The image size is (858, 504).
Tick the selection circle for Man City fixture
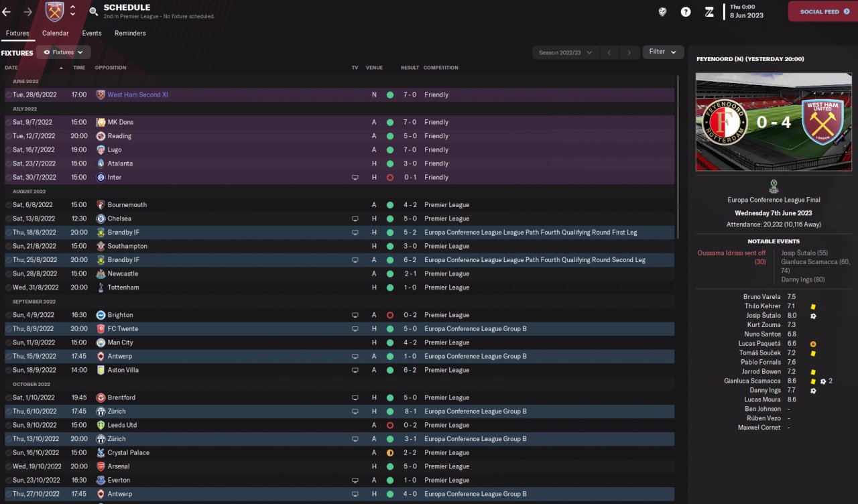coord(8,342)
